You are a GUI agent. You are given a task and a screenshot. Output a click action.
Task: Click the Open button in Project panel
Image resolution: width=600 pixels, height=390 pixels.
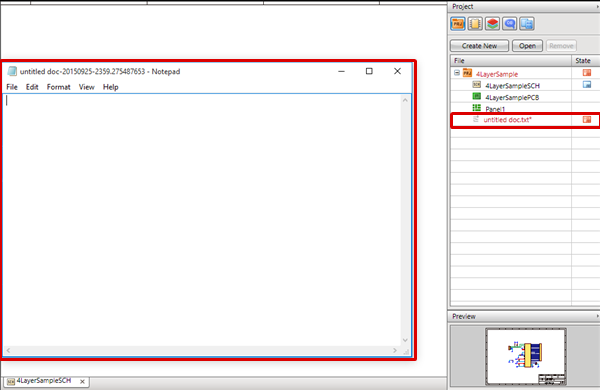coord(527,46)
